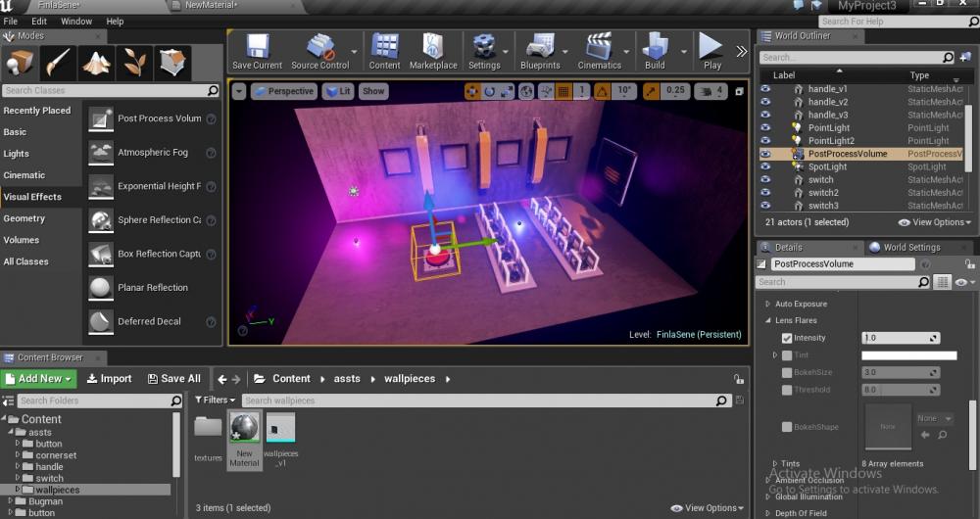Image resolution: width=980 pixels, height=519 pixels.
Task: Toggle visibility eye for SpotLight
Action: pos(765,166)
